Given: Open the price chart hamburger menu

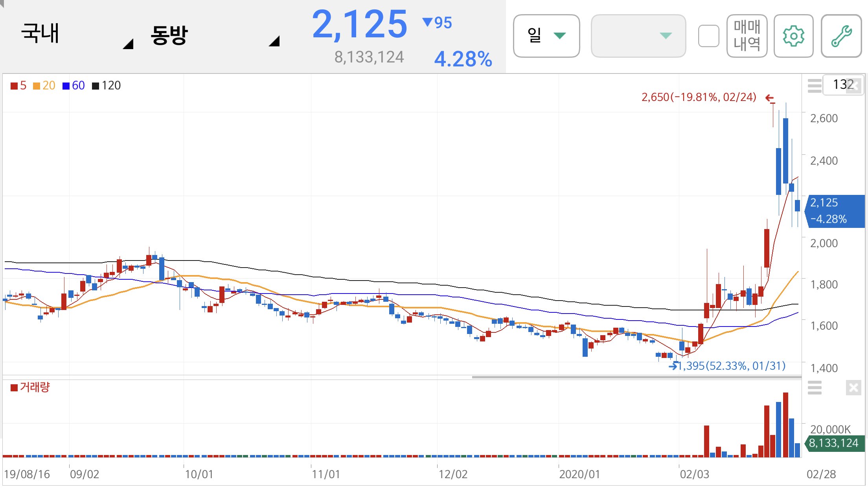Looking at the screenshot, I should pyautogui.click(x=815, y=85).
